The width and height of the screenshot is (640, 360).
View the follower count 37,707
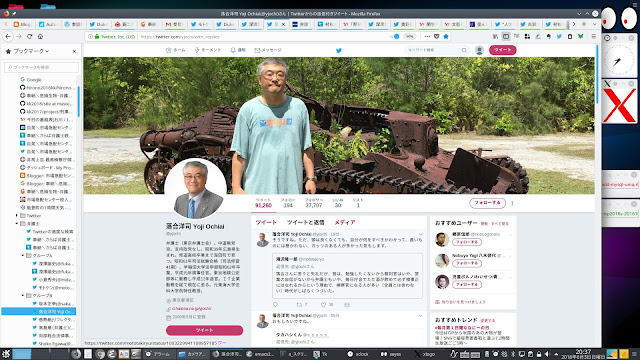coord(313,203)
